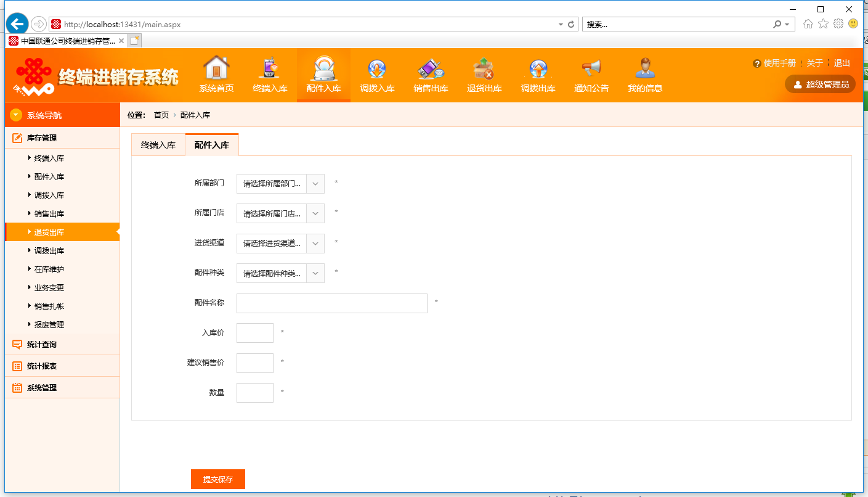
Task: Open the 使用手册 help link
Action: click(774, 63)
